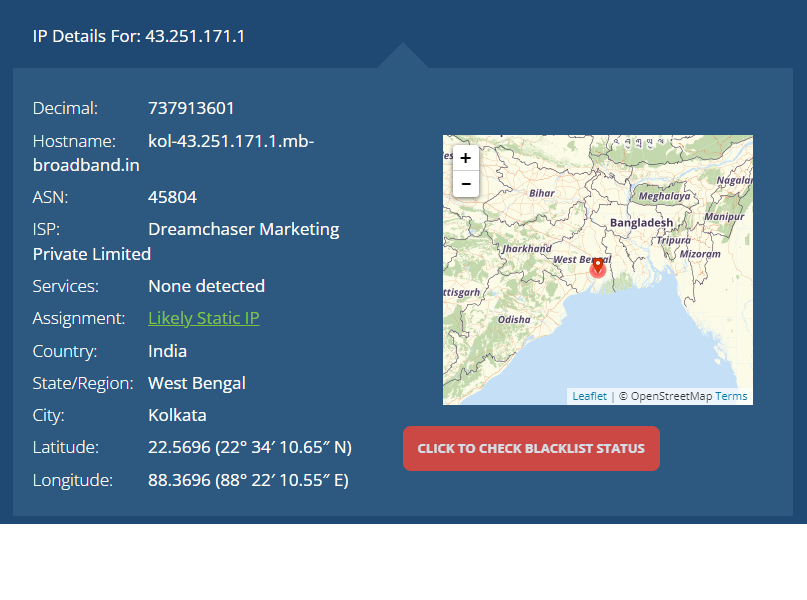Click the city value Kolkata
Viewport: 807px width, 600px height.
(x=177, y=415)
